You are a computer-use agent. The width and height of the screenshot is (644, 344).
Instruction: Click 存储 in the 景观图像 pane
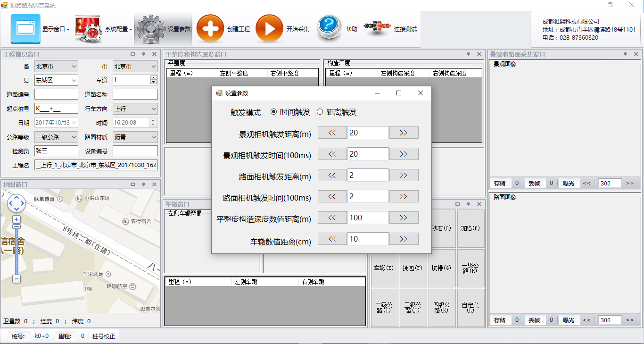(x=500, y=183)
